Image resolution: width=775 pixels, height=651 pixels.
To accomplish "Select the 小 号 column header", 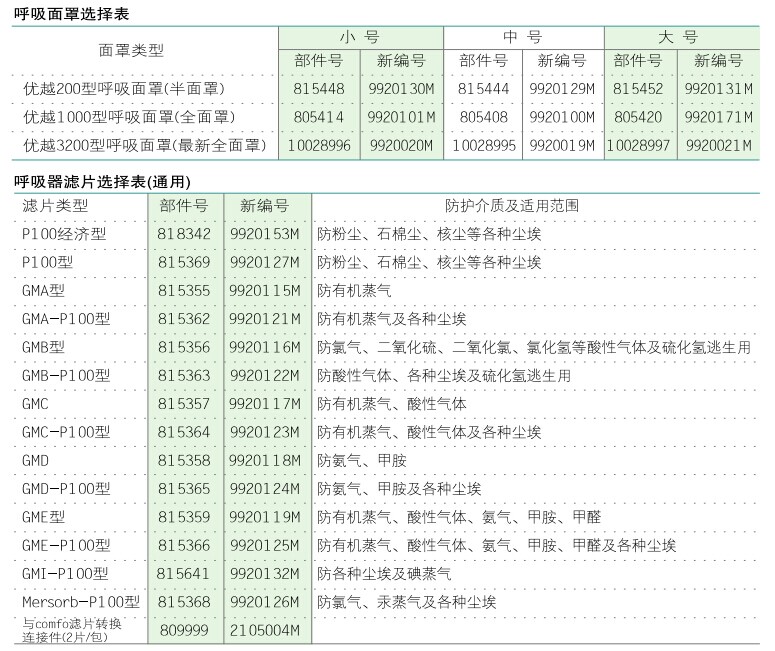I will pos(360,37).
